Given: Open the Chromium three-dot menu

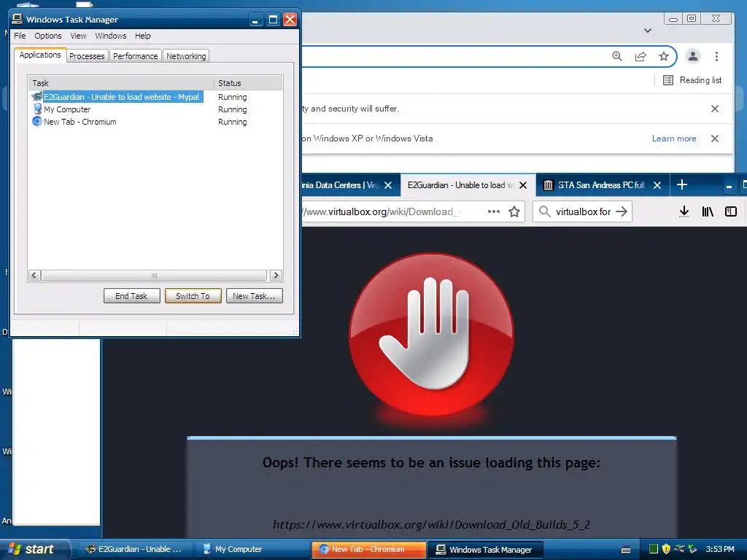Looking at the screenshot, I should (x=716, y=56).
